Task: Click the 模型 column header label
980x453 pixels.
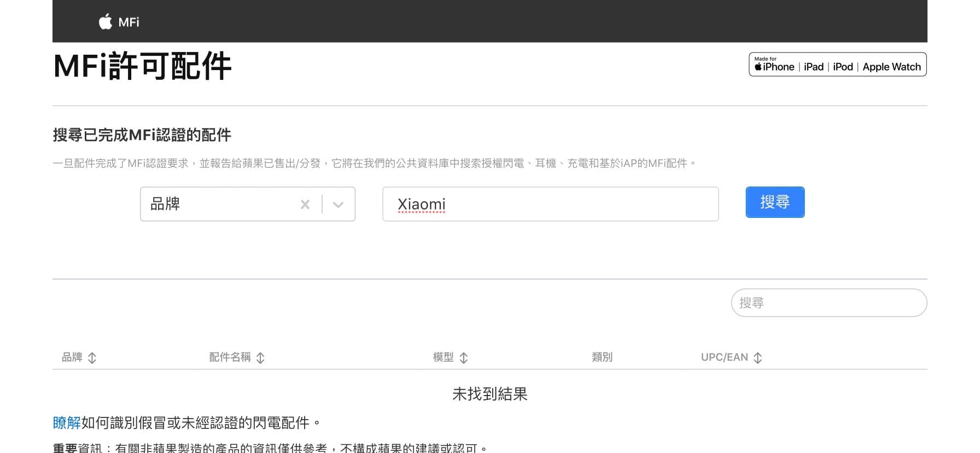Action: (x=443, y=357)
